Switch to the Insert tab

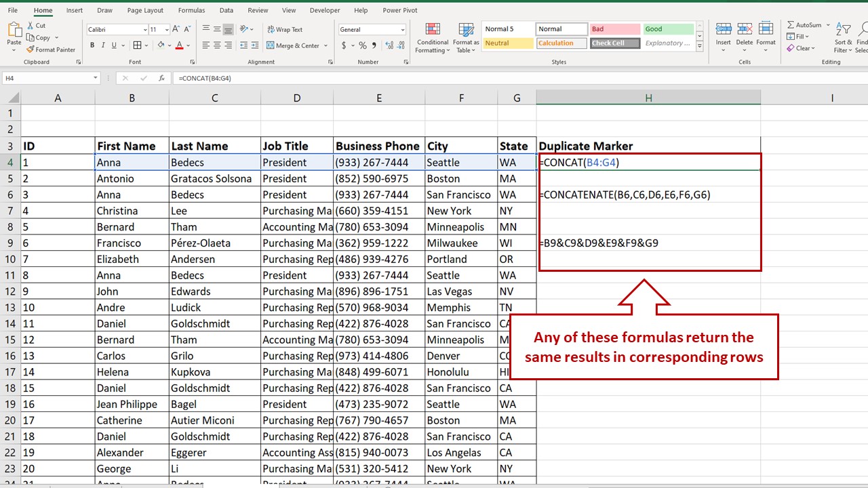75,10
